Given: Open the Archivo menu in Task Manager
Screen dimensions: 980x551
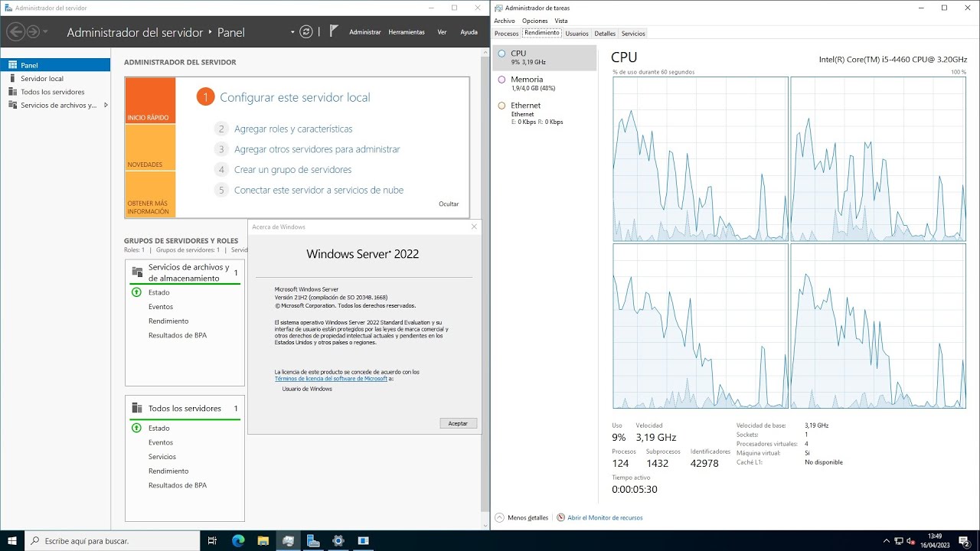Looking at the screenshot, I should 505,21.
